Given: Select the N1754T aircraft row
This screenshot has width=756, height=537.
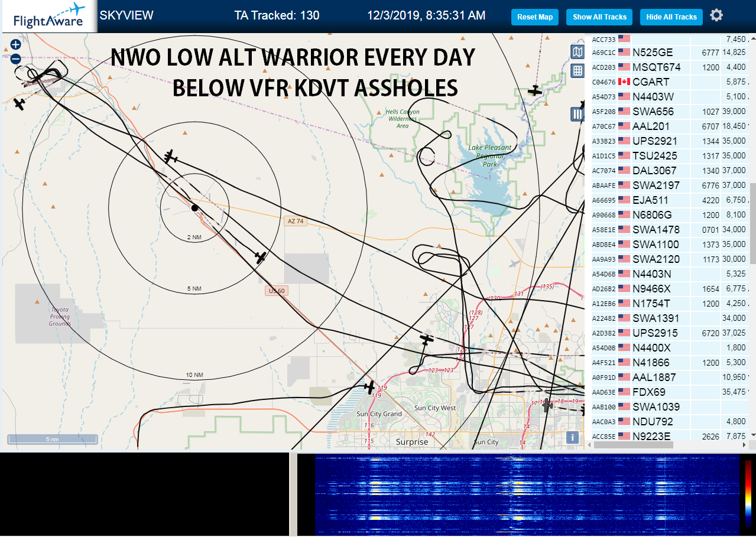Looking at the screenshot, I should (670, 304).
